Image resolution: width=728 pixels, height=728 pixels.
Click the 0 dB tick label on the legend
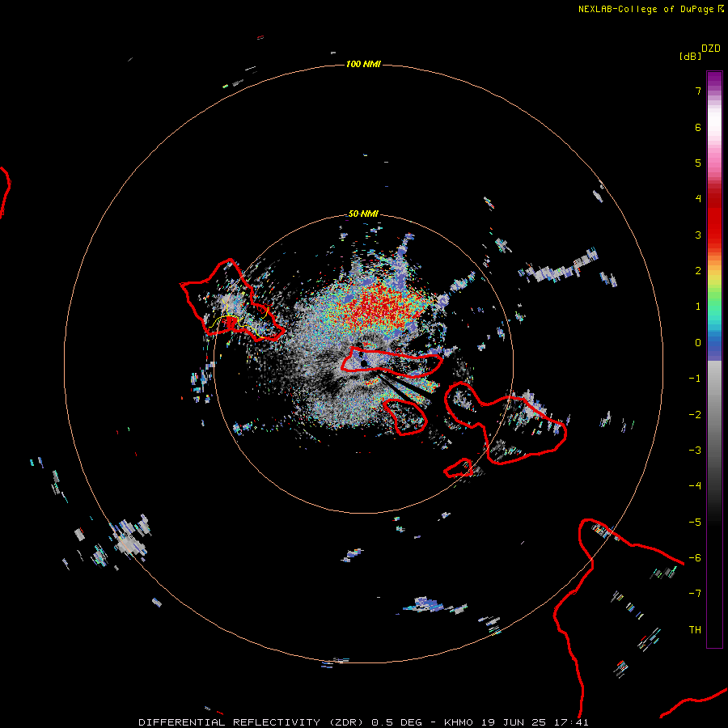click(698, 343)
